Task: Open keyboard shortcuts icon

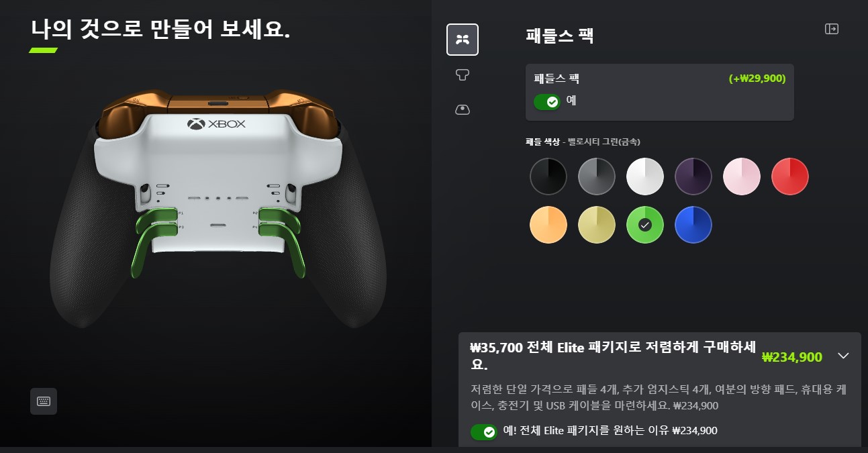Action: [44, 401]
